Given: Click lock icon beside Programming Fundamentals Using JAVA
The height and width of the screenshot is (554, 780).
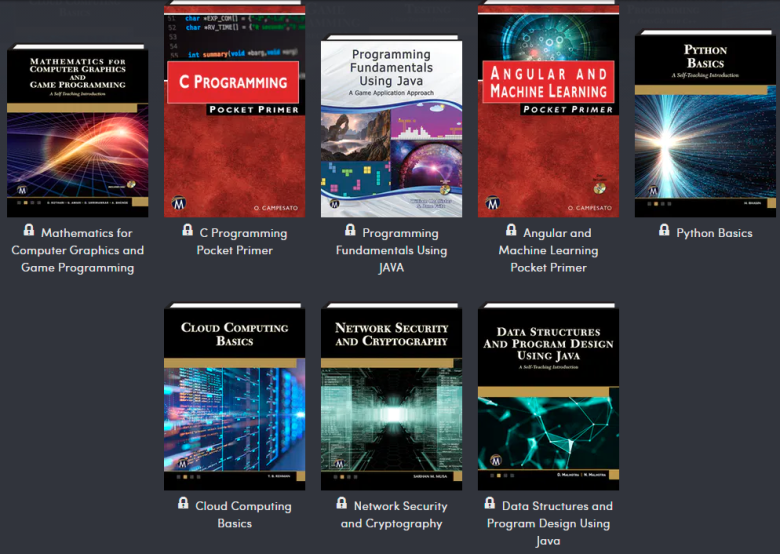Looking at the screenshot, I should (350, 230).
